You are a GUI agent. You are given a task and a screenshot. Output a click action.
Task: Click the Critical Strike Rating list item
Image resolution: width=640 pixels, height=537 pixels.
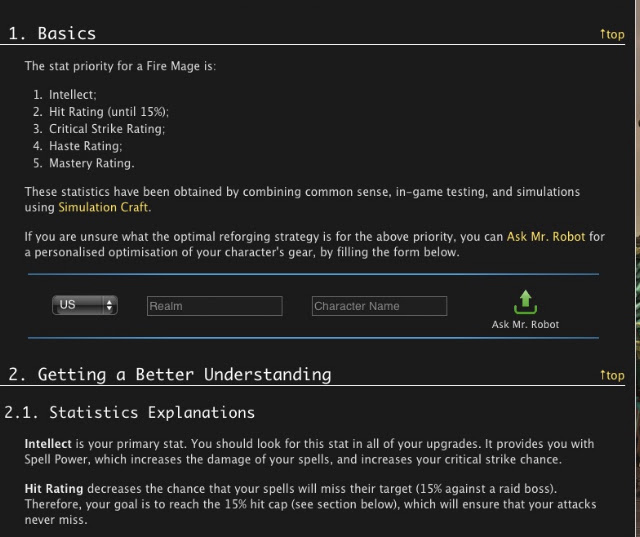click(x=107, y=129)
